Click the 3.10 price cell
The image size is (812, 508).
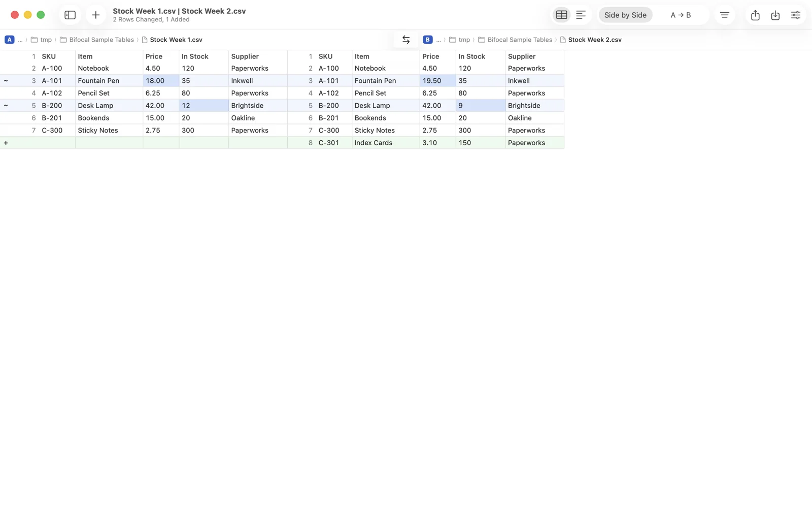437,143
